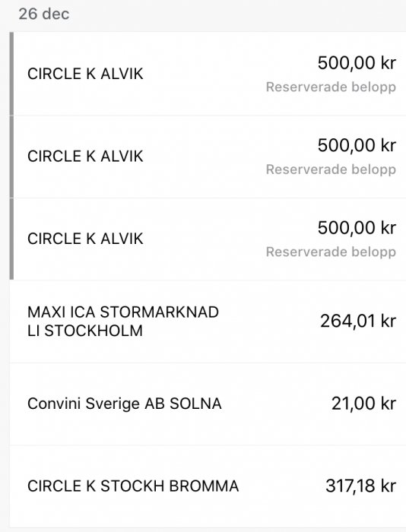Open the second CIRCLE K ALVIK transaction

pyautogui.click(x=208, y=157)
